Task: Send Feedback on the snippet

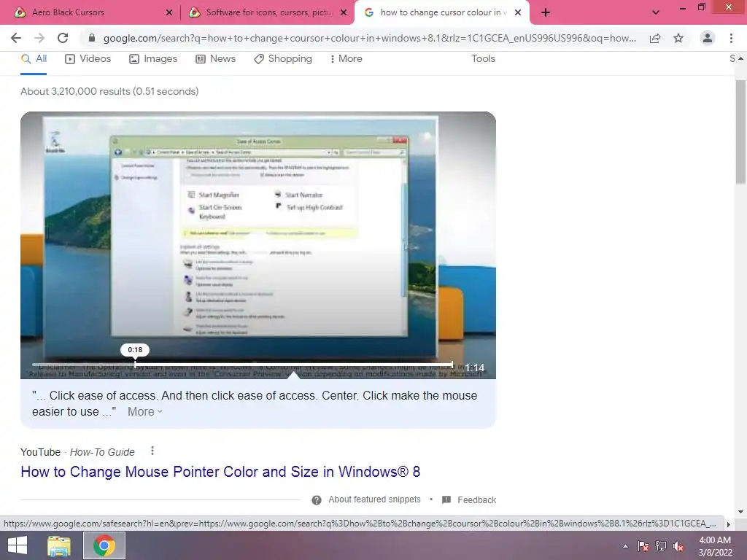Action: (x=476, y=500)
